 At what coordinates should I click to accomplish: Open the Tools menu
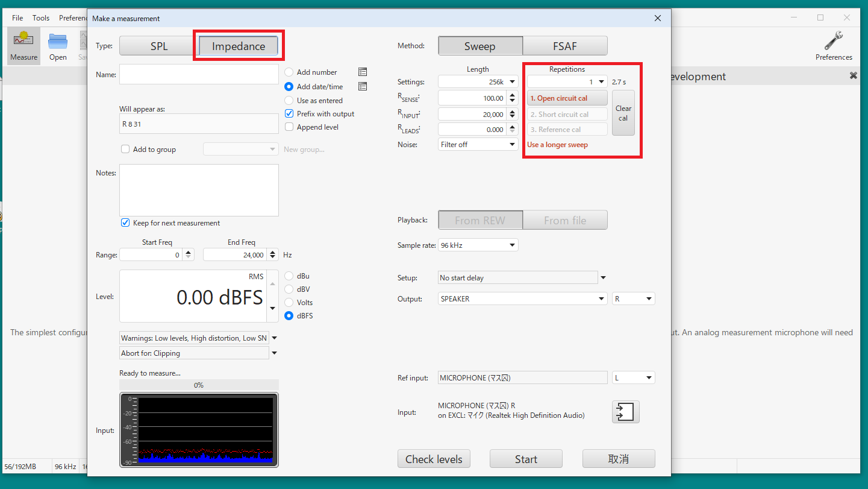[41, 18]
